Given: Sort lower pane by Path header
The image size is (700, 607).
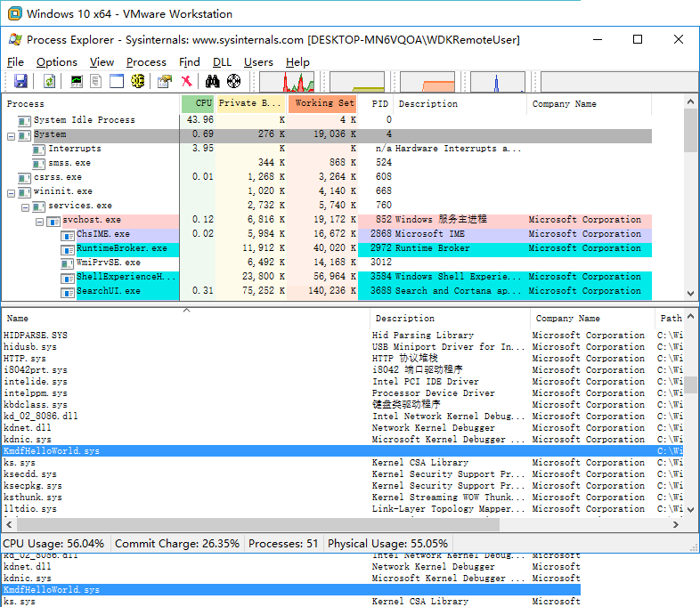Looking at the screenshot, I should [x=670, y=318].
